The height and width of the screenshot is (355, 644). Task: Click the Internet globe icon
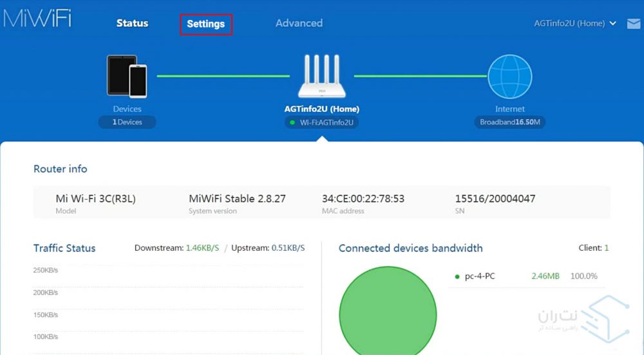[x=509, y=76]
